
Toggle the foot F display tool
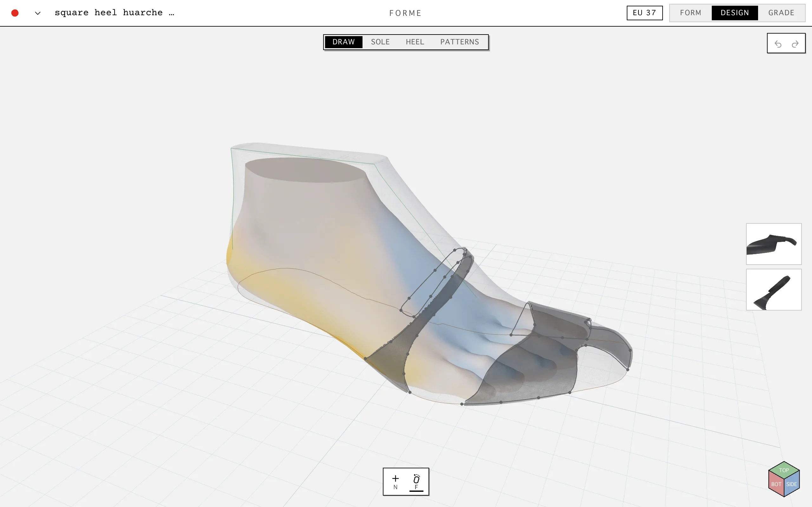click(x=416, y=482)
